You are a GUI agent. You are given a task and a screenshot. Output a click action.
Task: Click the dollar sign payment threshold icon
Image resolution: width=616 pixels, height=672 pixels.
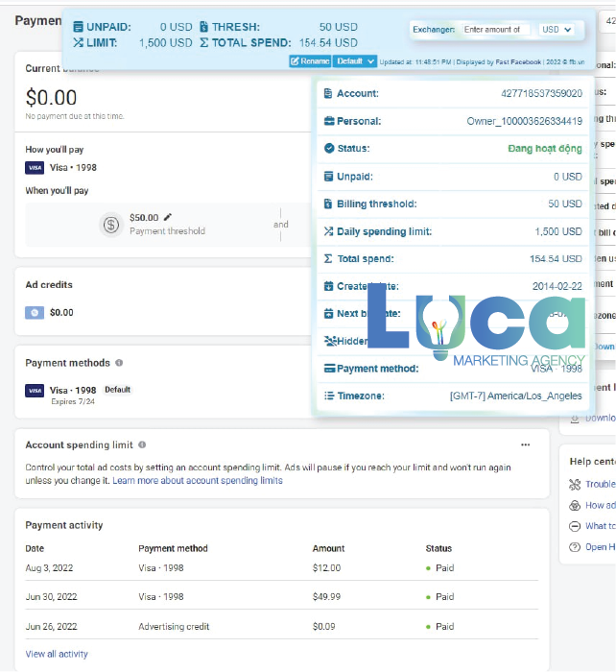111,224
